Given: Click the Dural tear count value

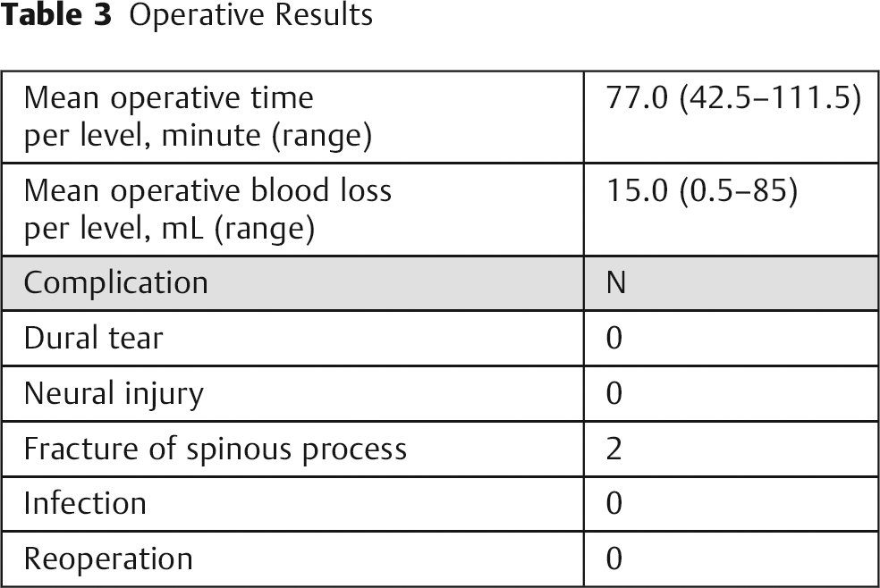Looking at the screenshot, I should pyautogui.click(x=614, y=338).
